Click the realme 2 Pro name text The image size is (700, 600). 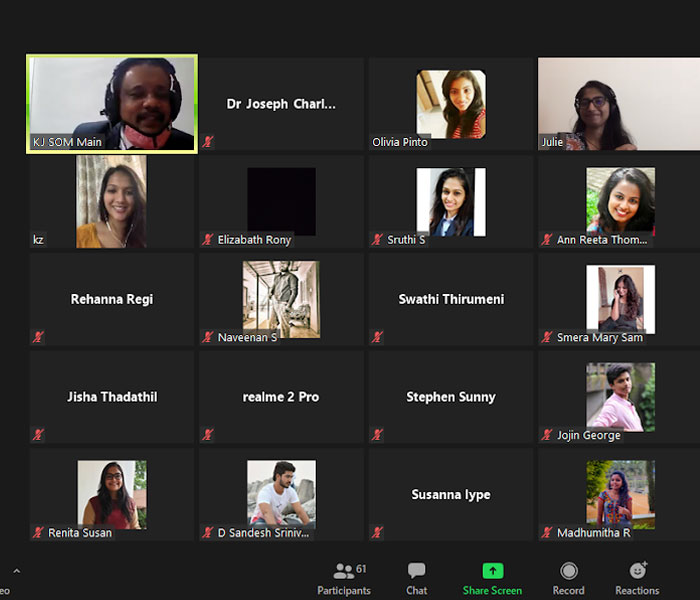point(281,397)
